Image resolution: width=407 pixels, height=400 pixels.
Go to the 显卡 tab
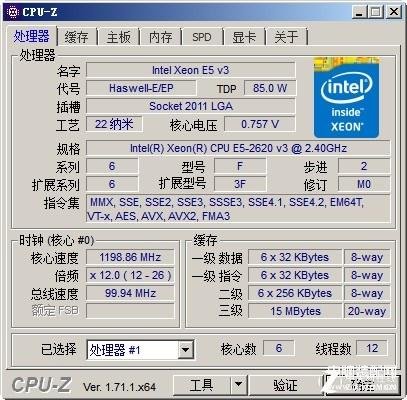(244, 37)
